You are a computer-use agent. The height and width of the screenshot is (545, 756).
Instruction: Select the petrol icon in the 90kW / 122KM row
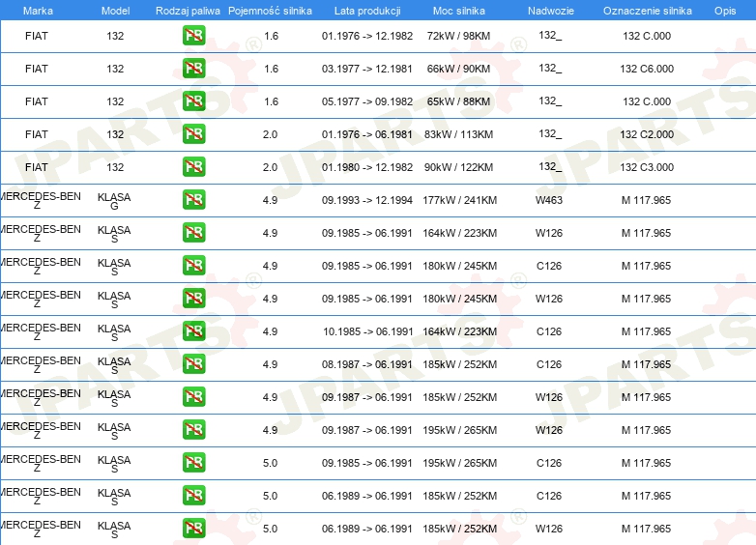[193, 166]
